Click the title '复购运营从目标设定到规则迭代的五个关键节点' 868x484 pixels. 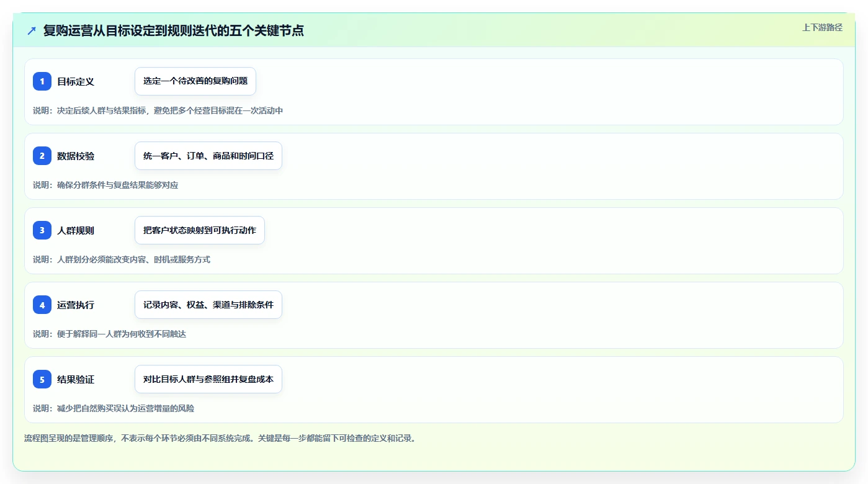click(x=174, y=30)
